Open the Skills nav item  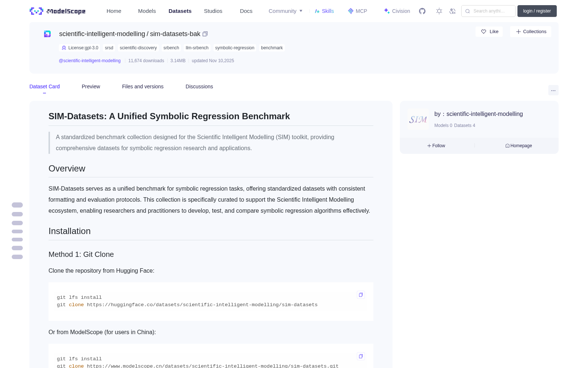tap(324, 11)
